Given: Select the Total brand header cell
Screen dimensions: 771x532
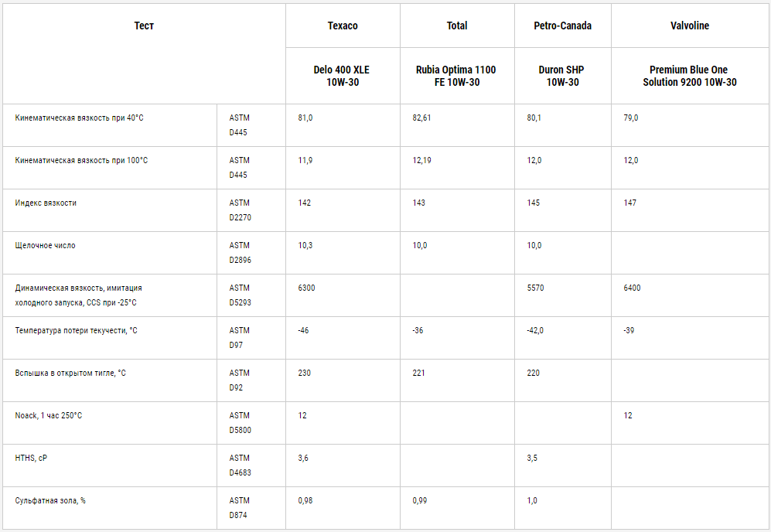Looking at the screenshot, I should 457,26.
